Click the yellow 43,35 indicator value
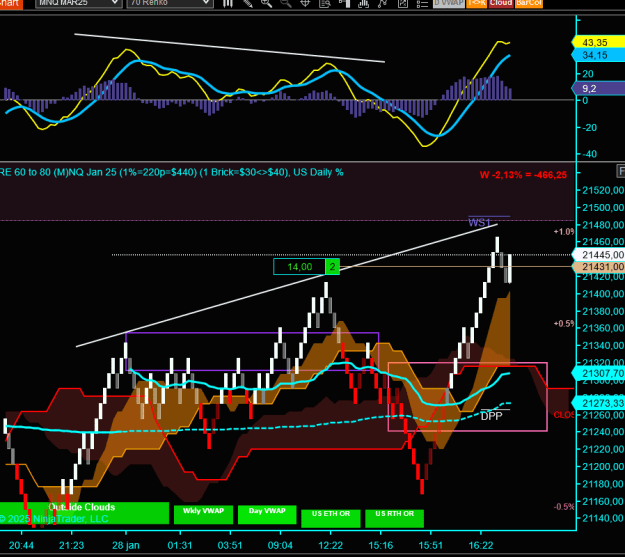Screen dimensions: 625x557 [x=598, y=42]
